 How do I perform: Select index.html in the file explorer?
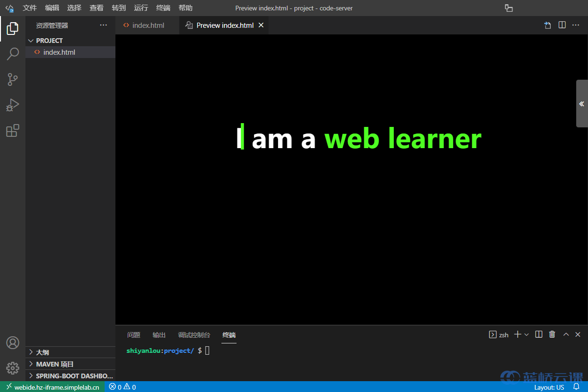tap(59, 52)
